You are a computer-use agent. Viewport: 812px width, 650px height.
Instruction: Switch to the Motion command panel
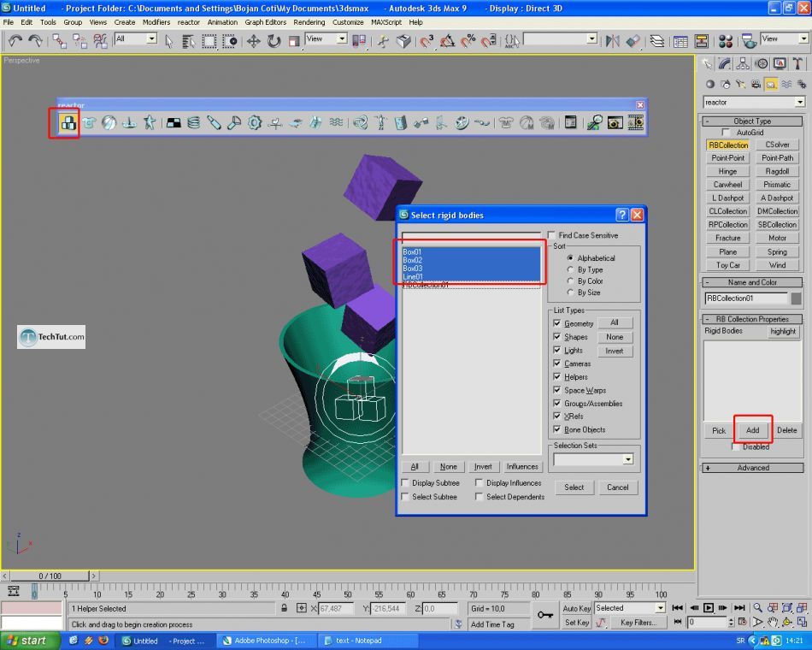(762, 64)
